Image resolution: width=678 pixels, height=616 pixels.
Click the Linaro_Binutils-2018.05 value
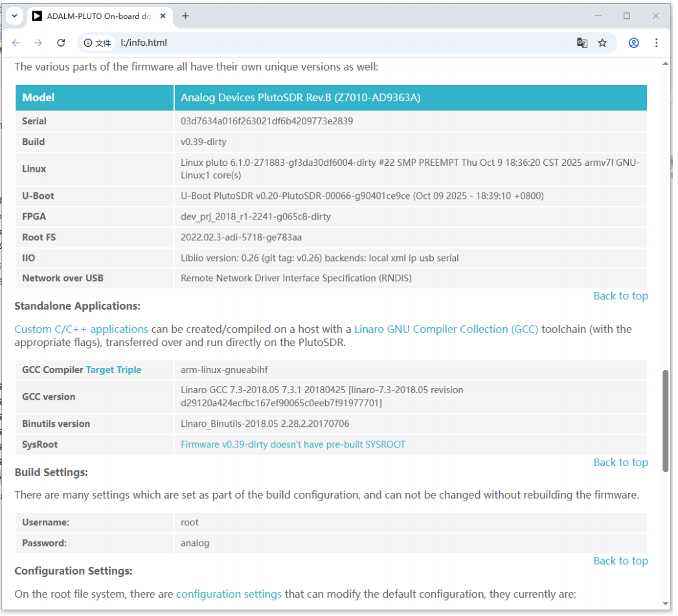tap(265, 424)
